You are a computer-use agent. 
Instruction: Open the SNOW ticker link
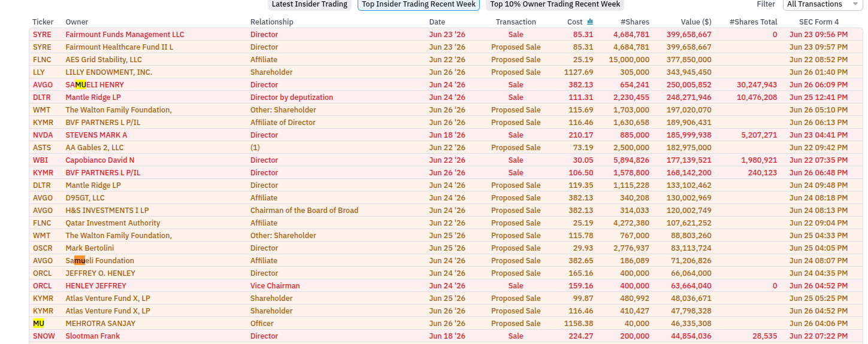pos(43,336)
